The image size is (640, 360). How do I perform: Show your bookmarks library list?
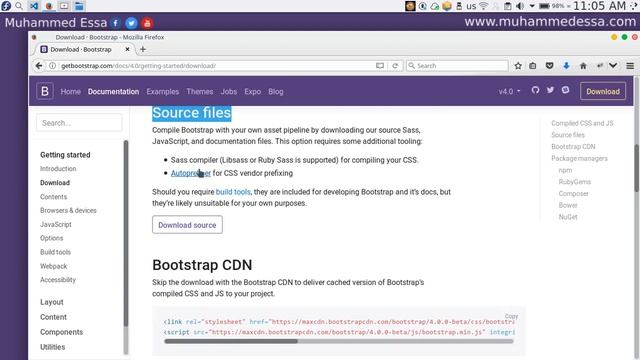point(533,66)
